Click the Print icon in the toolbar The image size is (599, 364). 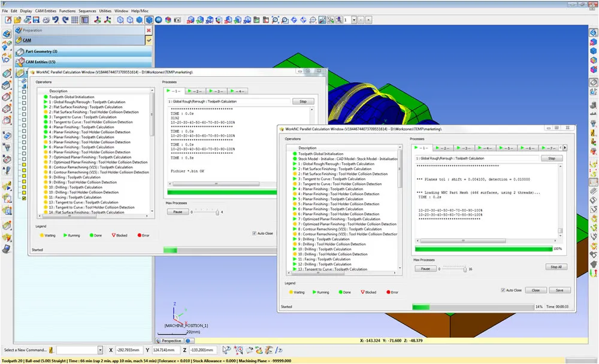click(46, 20)
